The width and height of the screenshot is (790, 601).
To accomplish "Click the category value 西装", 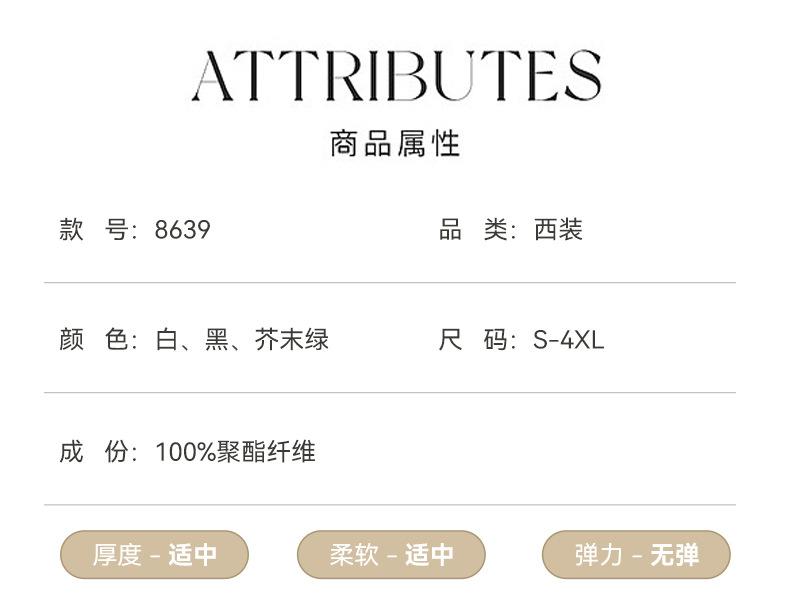I will (x=558, y=230).
